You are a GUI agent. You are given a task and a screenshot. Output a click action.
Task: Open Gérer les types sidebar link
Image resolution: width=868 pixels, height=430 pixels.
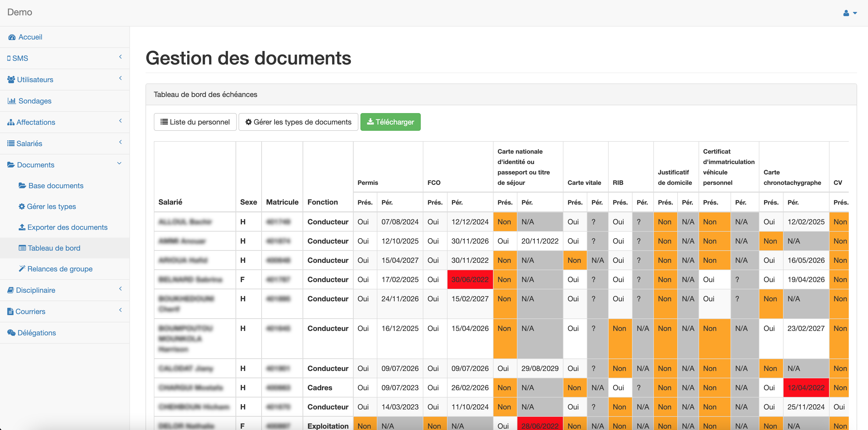pyautogui.click(x=65, y=206)
